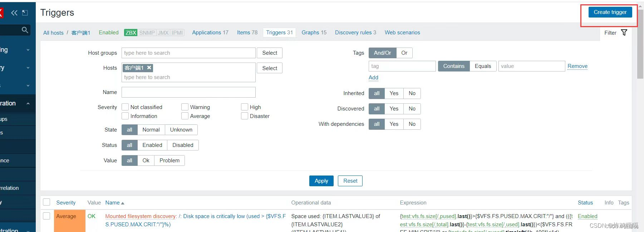Check the Not classified severity box
Screen dimensions: 644x232
[125, 107]
